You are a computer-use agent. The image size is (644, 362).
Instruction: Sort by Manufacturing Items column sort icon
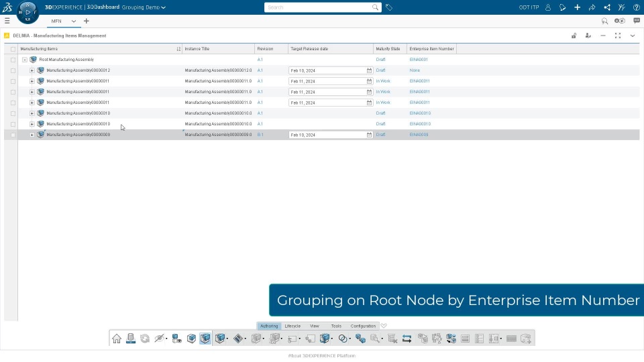point(178,49)
